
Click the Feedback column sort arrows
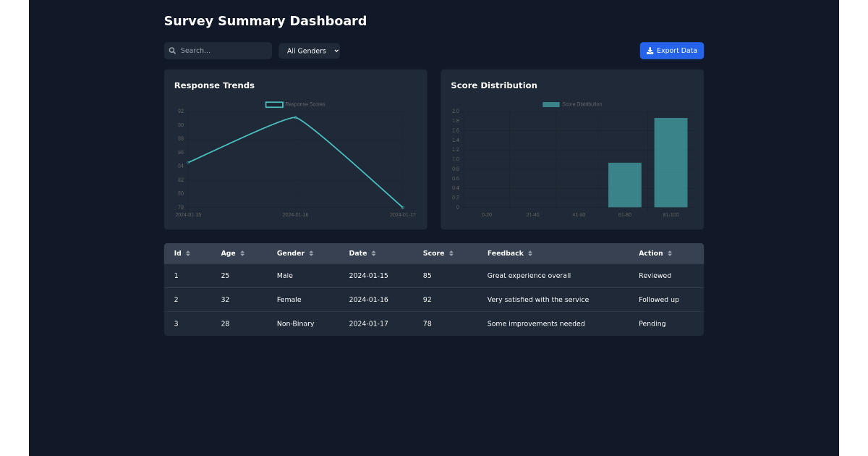coord(530,253)
